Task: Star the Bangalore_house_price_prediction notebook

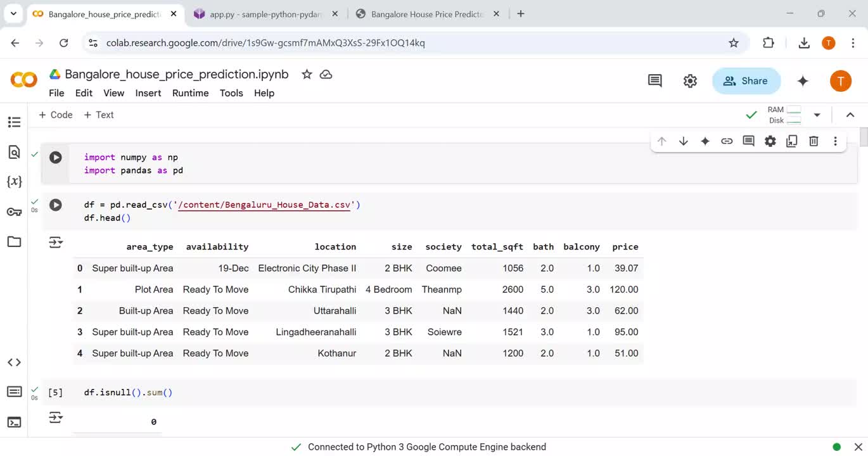Action: coord(307,75)
